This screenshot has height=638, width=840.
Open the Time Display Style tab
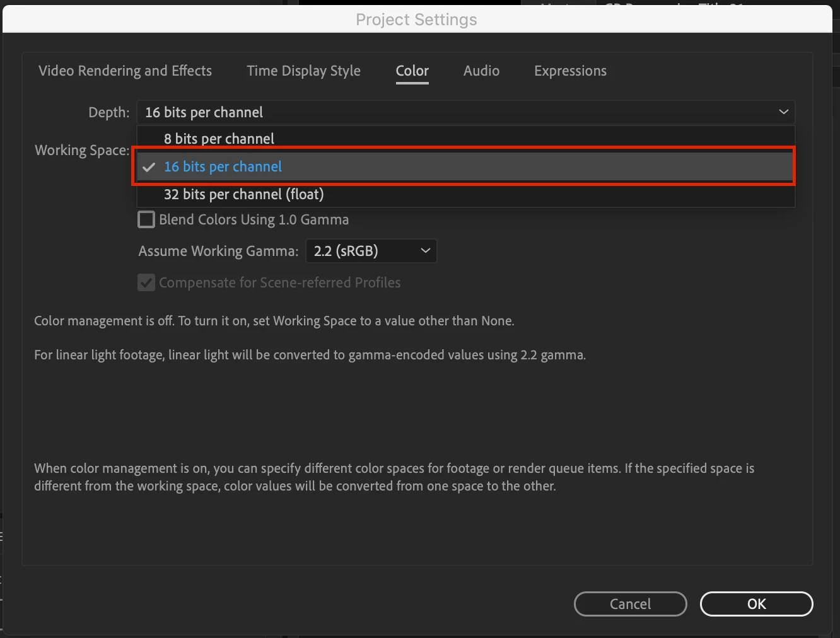tap(303, 71)
